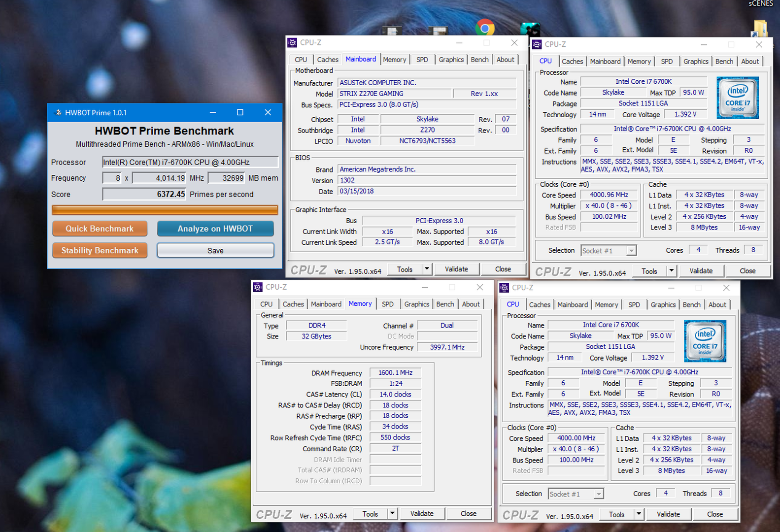Screen dimensions: 780x532
Task: Click Close button in Mainboard CPU-Z window
Action: coord(503,269)
